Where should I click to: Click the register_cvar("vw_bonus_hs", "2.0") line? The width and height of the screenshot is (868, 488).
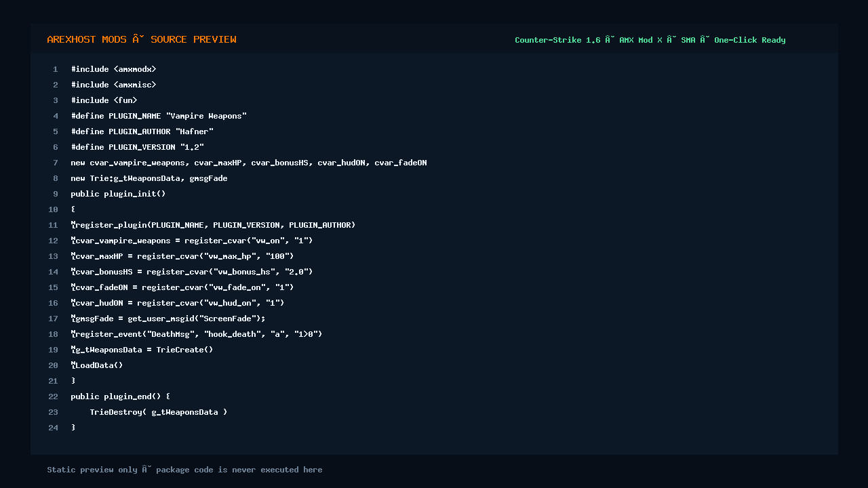[192, 272]
